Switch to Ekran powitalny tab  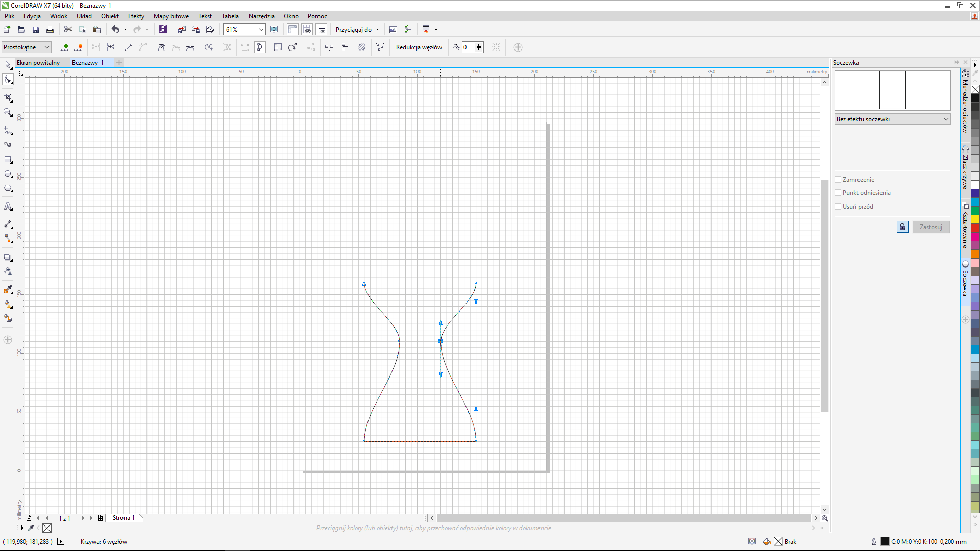[38, 63]
